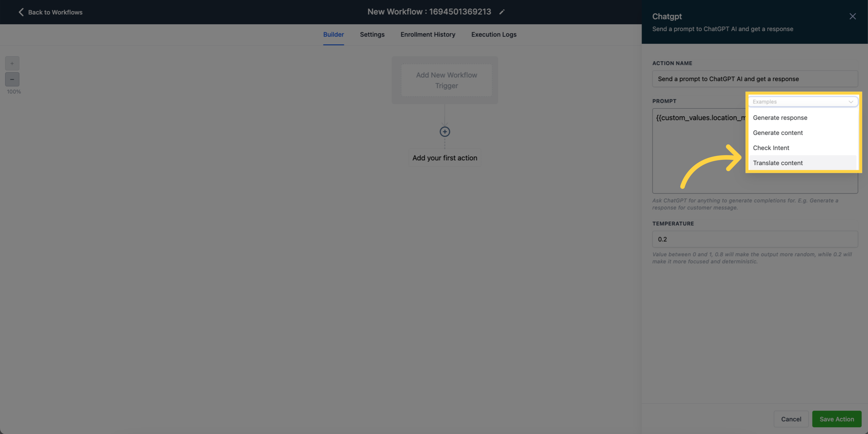Screen dimensions: 868x434
Task: Click the Add New Workflow Trigger node icon
Action: click(445, 80)
